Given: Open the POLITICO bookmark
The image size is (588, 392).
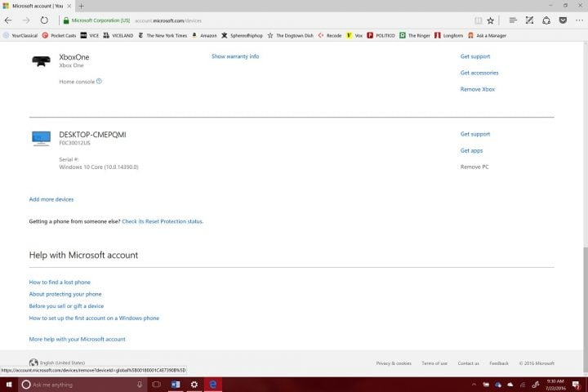Looking at the screenshot, I should pos(381,36).
